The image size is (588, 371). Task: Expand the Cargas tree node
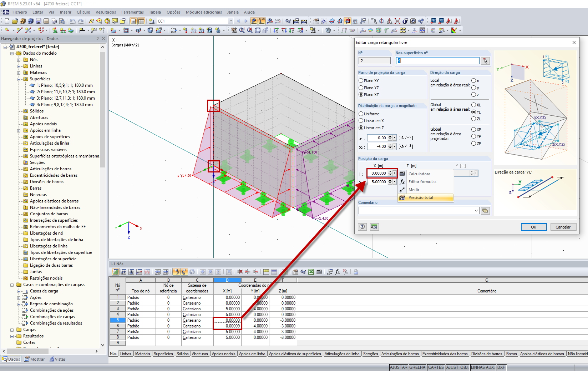pos(12,330)
